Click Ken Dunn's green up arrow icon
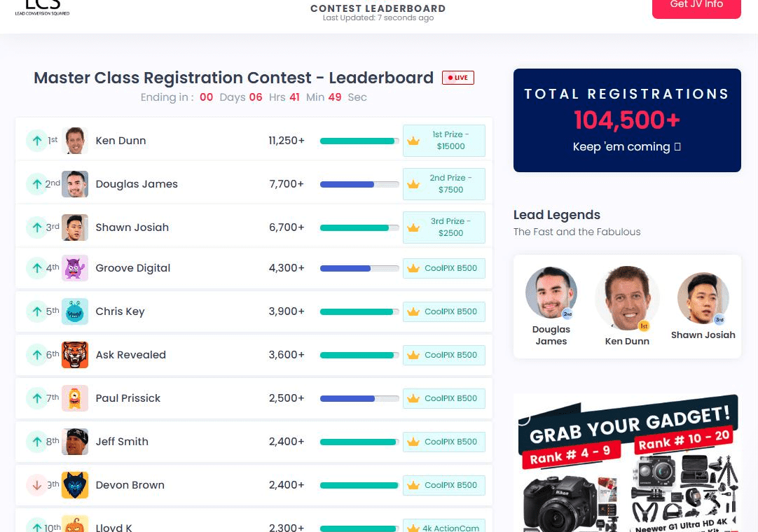 36,141
